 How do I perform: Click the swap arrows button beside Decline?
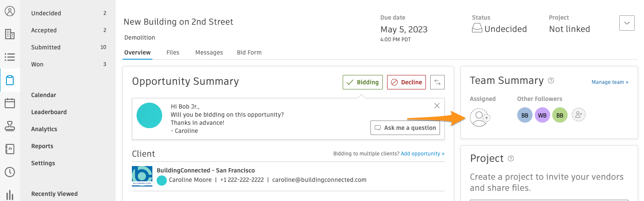[437, 82]
